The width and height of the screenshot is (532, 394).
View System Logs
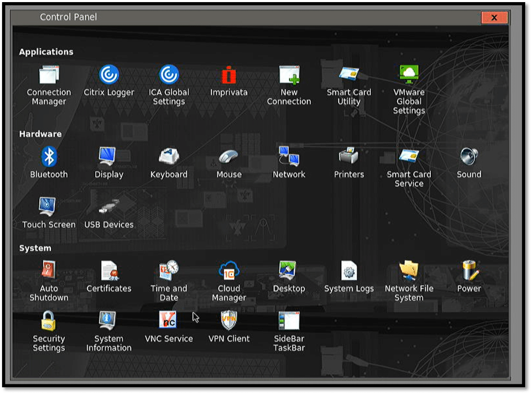[349, 276]
